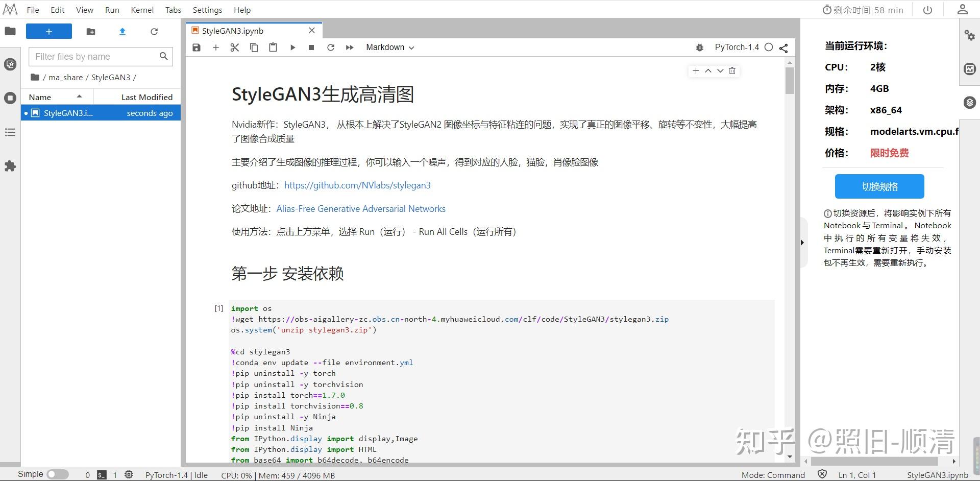The height and width of the screenshot is (481, 980).
Task: Open the Kernel menu
Action: (142, 10)
